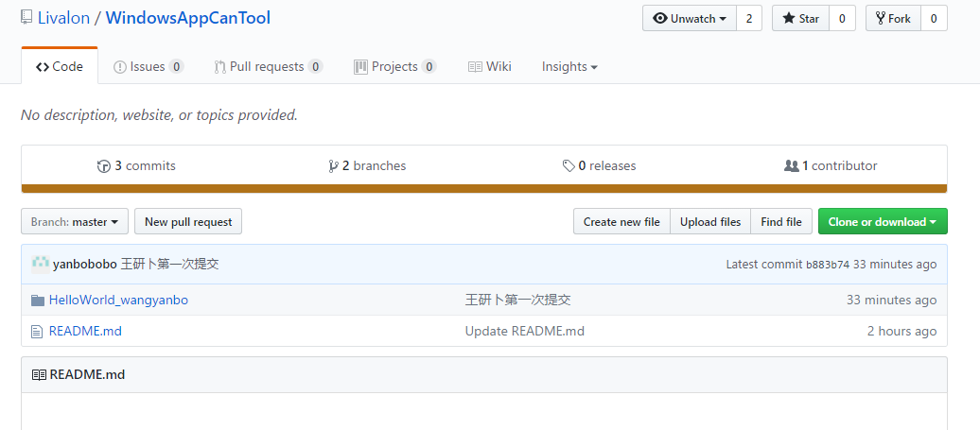
Task: Click the project board icon on Projects tab
Action: click(x=360, y=67)
